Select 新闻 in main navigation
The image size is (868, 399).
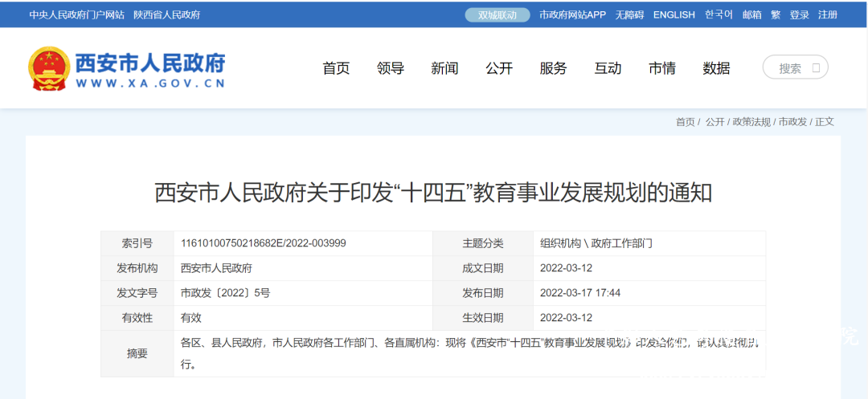pos(444,68)
